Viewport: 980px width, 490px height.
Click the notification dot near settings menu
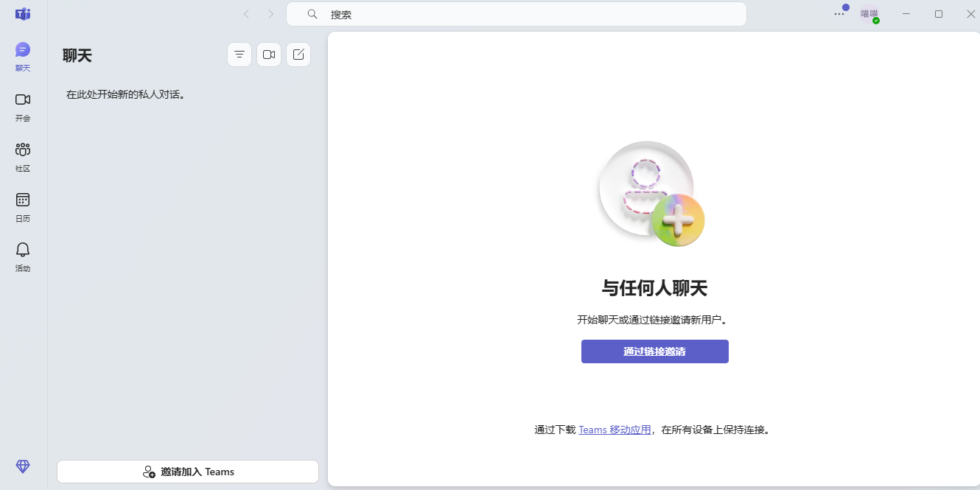point(846,6)
